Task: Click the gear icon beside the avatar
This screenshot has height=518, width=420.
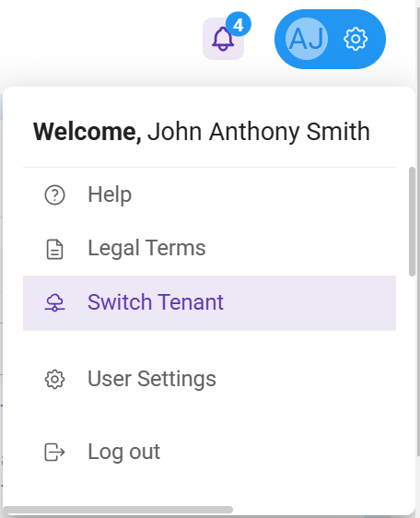Action: (x=356, y=39)
